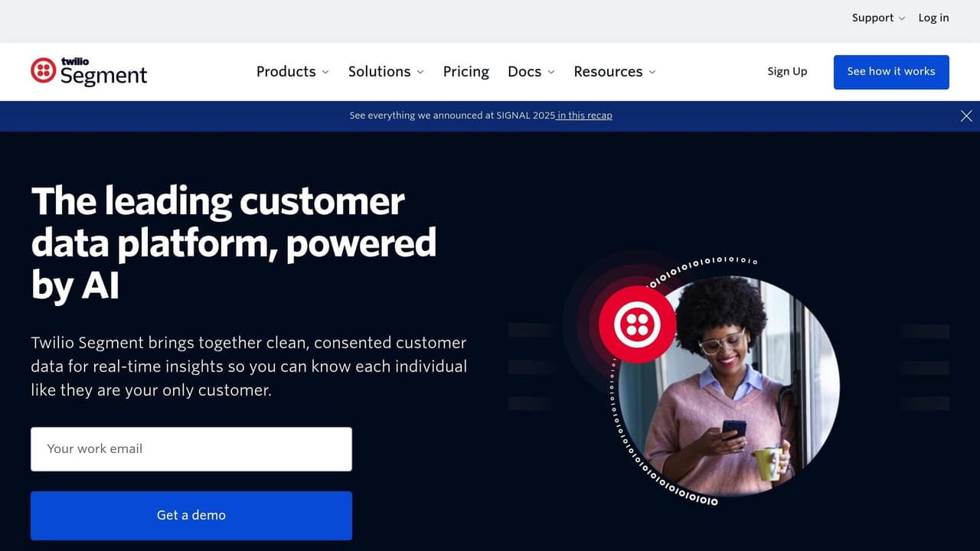Click the red Twilio badge on hero image
The height and width of the screenshot is (551, 980).
click(x=637, y=324)
